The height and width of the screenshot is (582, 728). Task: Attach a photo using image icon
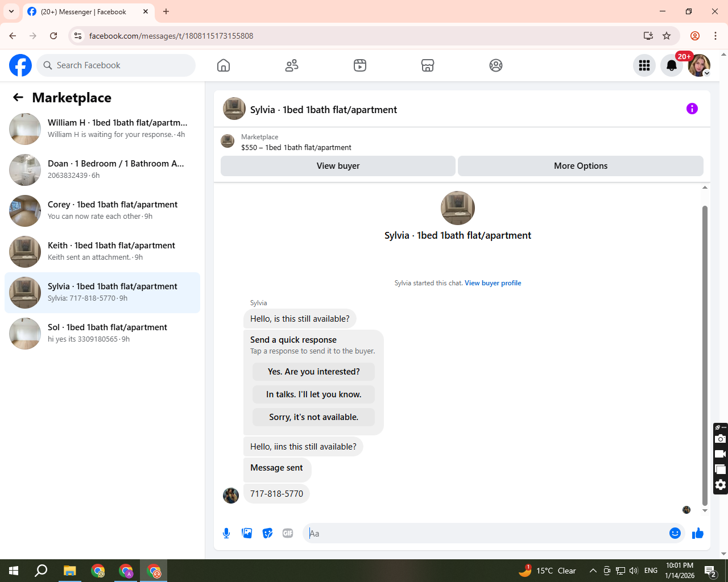coord(247,533)
